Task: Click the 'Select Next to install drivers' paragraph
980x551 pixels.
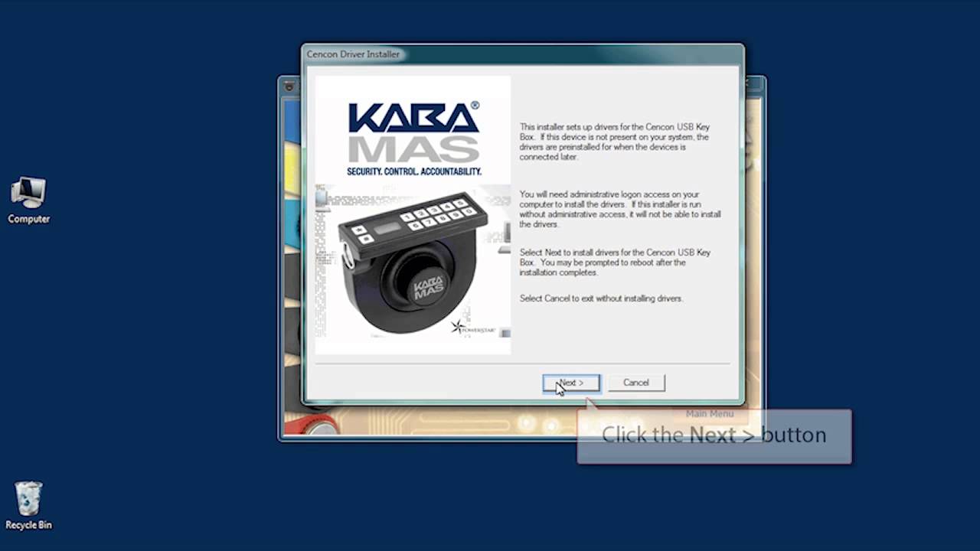Action: pyautogui.click(x=616, y=262)
